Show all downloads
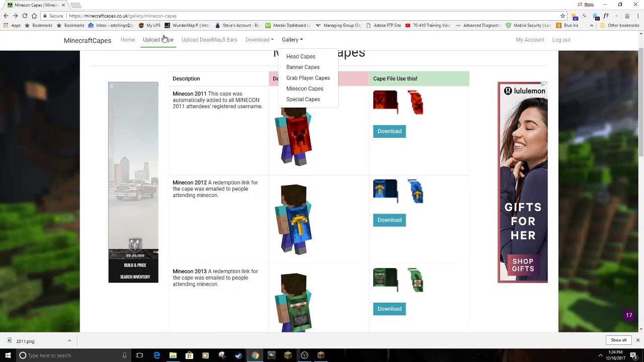 tap(619, 340)
